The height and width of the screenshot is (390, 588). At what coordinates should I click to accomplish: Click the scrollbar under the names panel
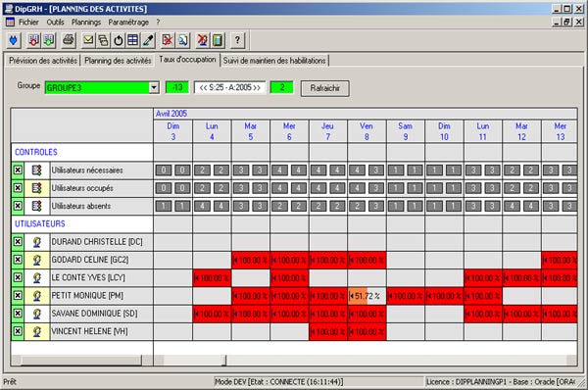[81, 361]
